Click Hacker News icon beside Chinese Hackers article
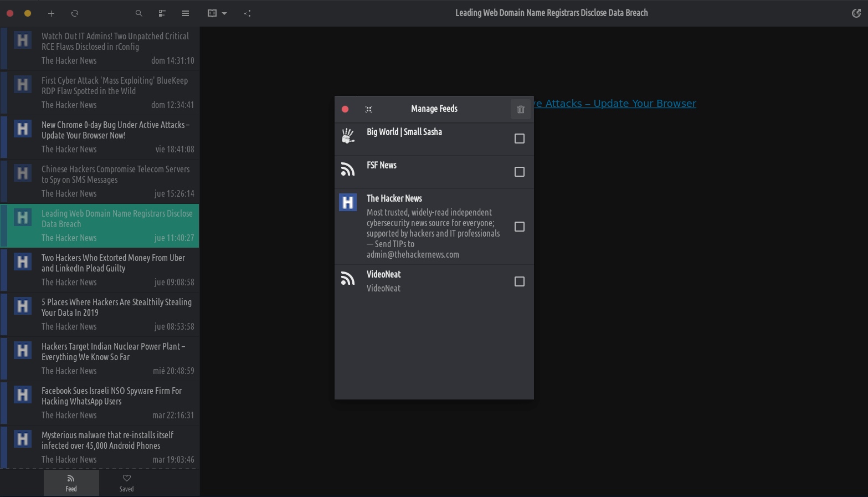This screenshot has width=868, height=497. [x=23, y=173]
